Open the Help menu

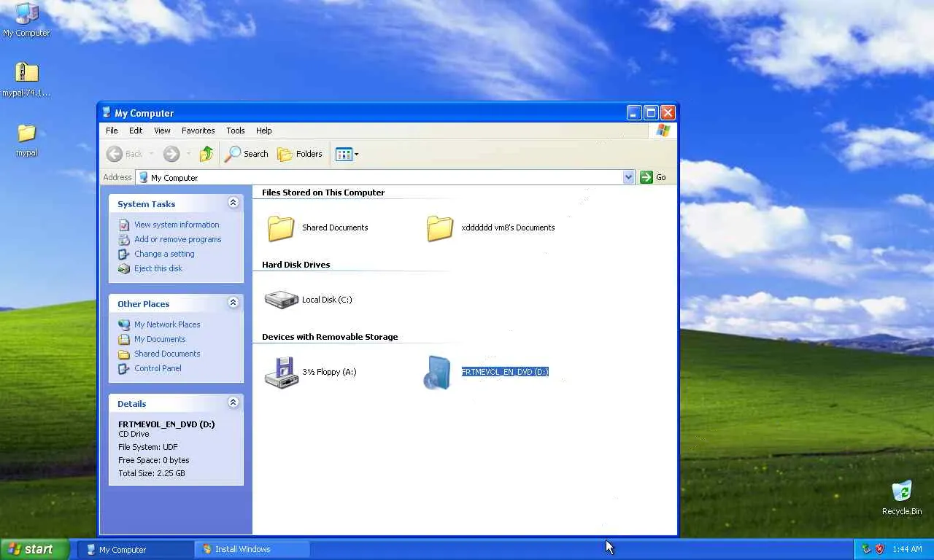(x=264, y=131)
